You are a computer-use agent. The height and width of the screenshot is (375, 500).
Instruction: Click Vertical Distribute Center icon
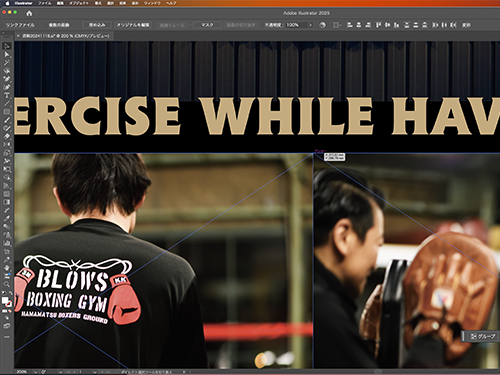[x=416, y=25]
